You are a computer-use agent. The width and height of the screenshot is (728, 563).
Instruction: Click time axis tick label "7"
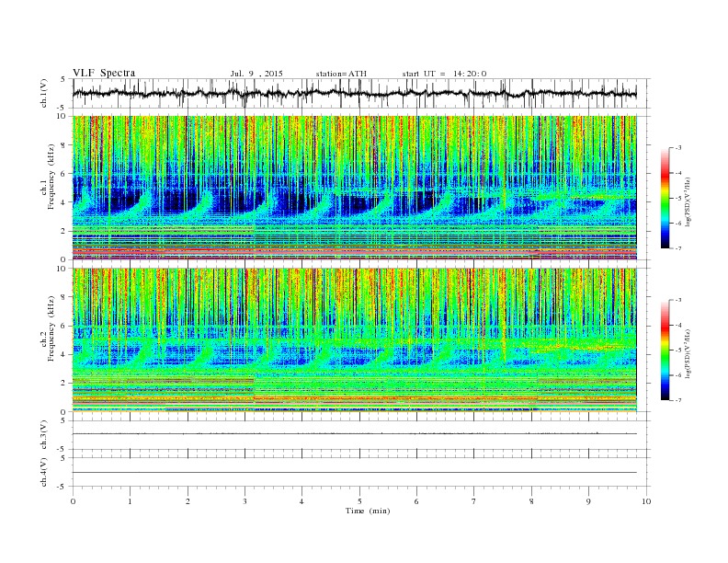[474, 501]
